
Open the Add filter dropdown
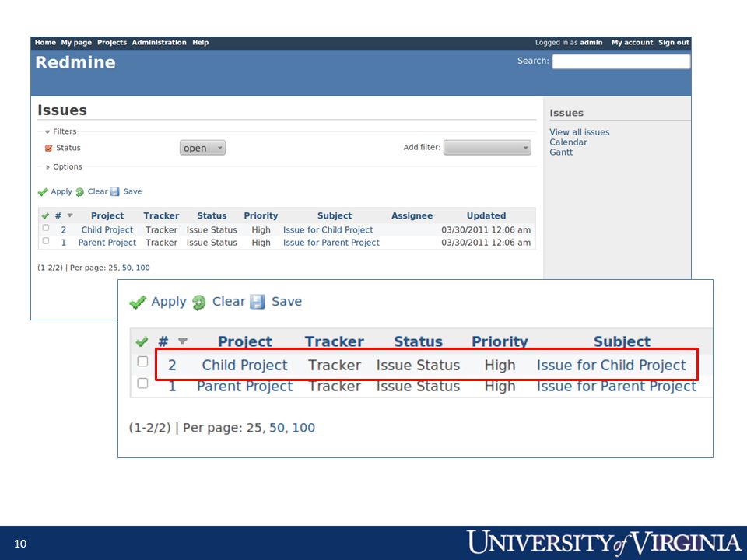pyautogui.click(x=487, y=148)
